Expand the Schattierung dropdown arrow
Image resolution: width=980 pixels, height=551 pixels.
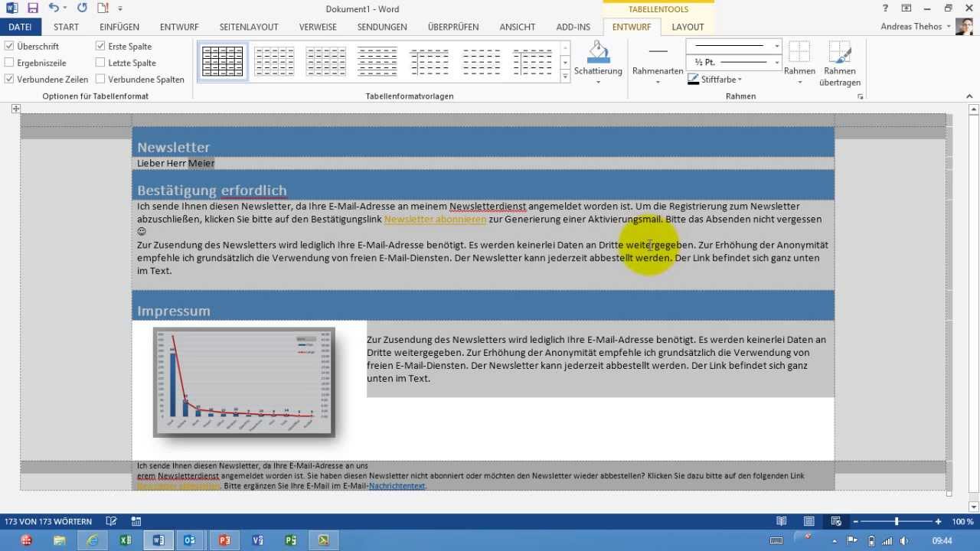coord(598,82)
